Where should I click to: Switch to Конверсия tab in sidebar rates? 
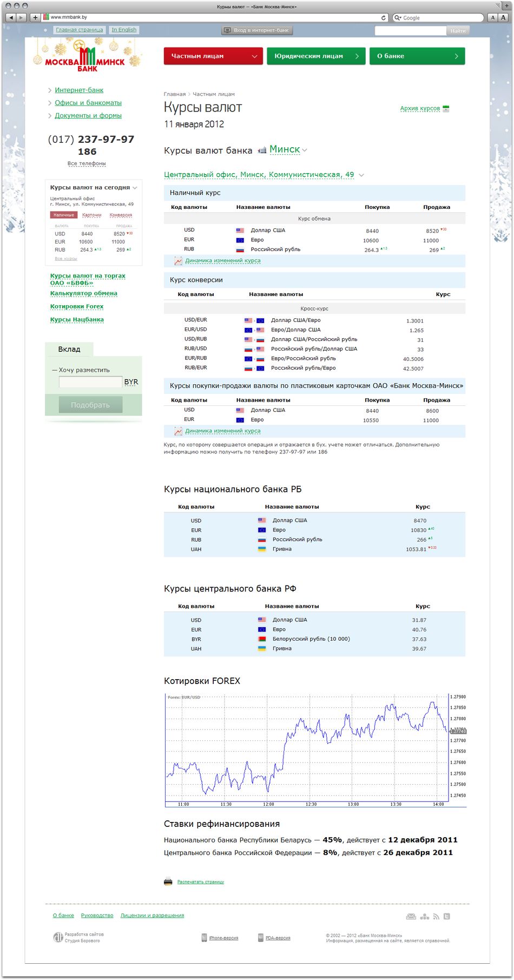pos(121,215)
